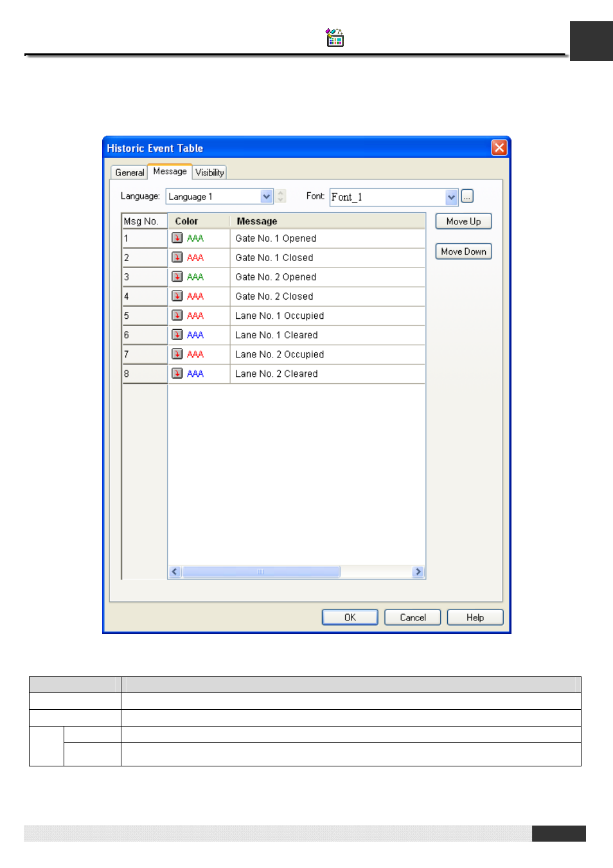Image resolution: width=613 pixels, height=868 pixels.
Task: Select row header number 7
Action: (145, 354)
